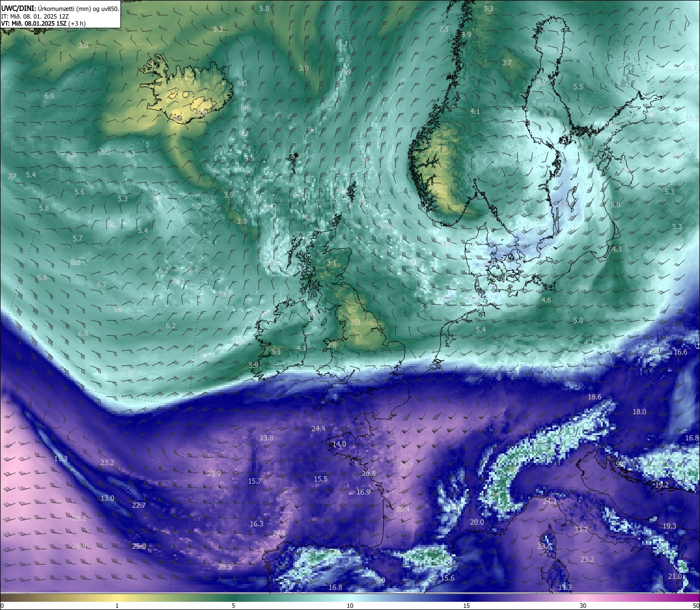The height and width of the screenshot is (610, 700).
Task: Click the 5.7 value in the west Atlantic
Action: (x=78, y=239)
